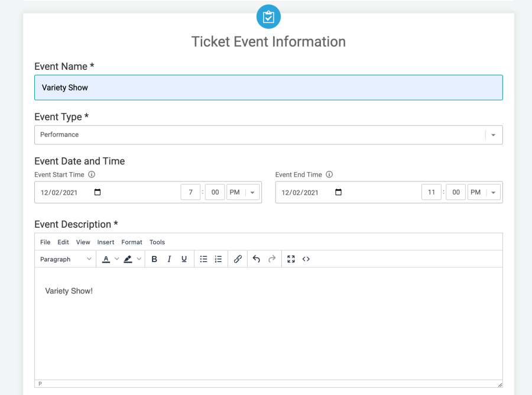The height and width of the screenshot is (395, 532).
Task: Insert a link with chain icon
Action: pyautogui.click(x=238, y=259)
